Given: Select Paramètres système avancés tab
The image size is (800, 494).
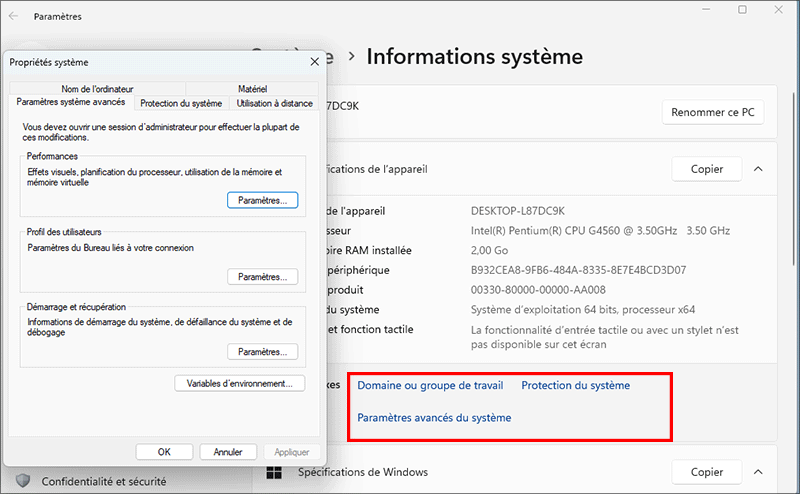Looking at the screenshot, I should point(71,102).
